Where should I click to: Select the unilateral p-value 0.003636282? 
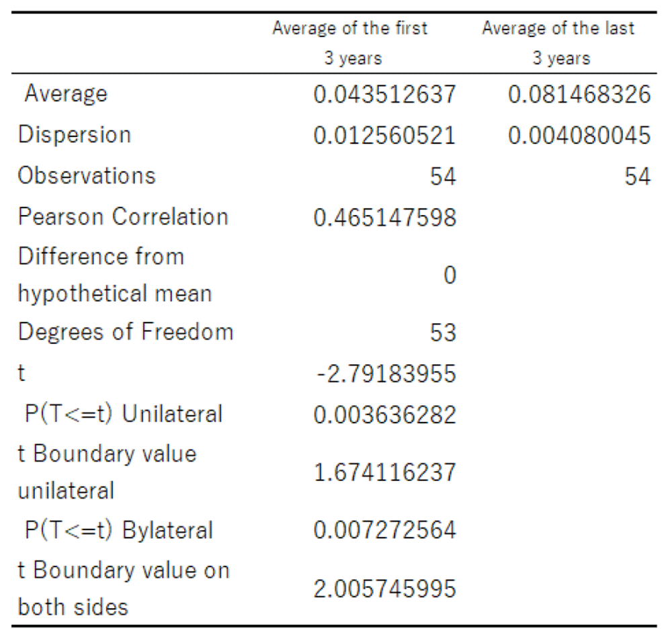pos(384,415)
